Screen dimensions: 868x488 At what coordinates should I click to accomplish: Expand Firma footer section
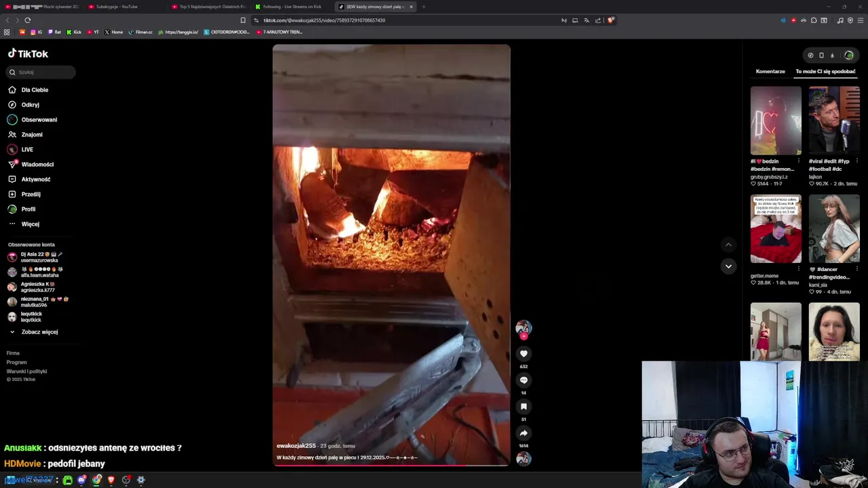tap(13, 353)
